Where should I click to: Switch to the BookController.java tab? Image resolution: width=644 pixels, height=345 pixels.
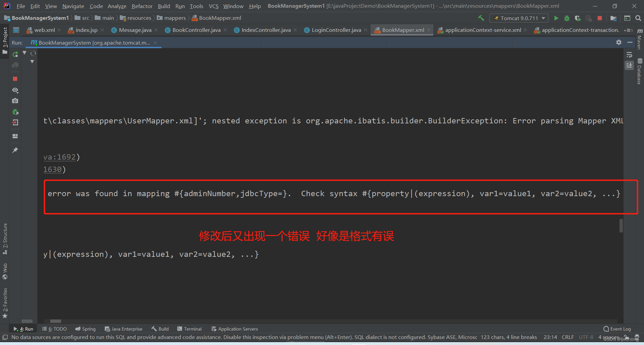pyautogui.click(x=196, y=30)
